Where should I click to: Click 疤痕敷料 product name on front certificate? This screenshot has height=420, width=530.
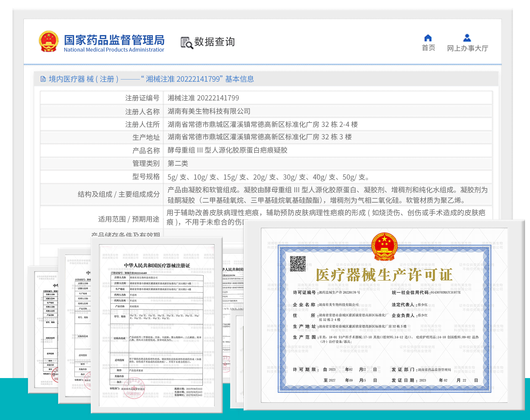pos(134,306)
